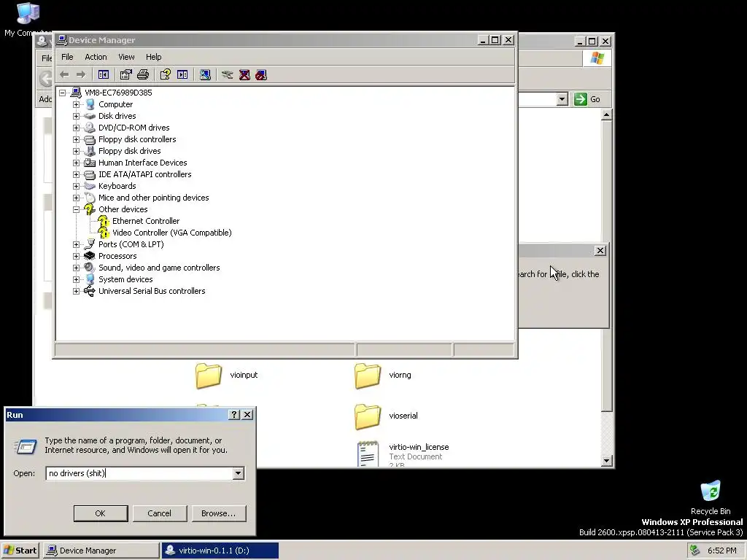Select Floppy disk drives tree label

(x=130, y=151)
